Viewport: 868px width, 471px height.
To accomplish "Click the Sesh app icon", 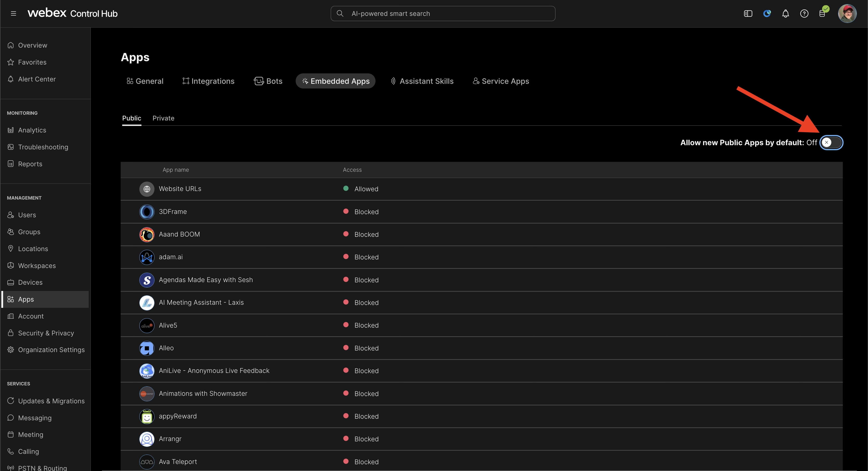I will click(x=147, y=280).
